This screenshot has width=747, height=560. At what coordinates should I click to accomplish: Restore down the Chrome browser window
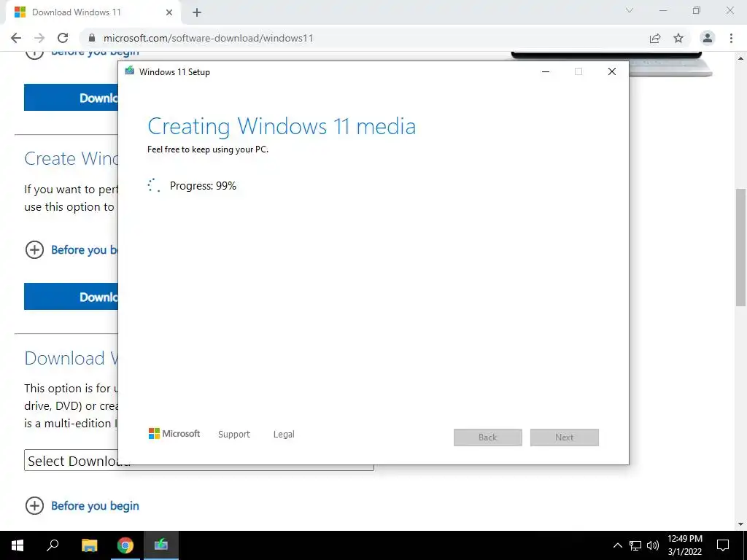697,10
